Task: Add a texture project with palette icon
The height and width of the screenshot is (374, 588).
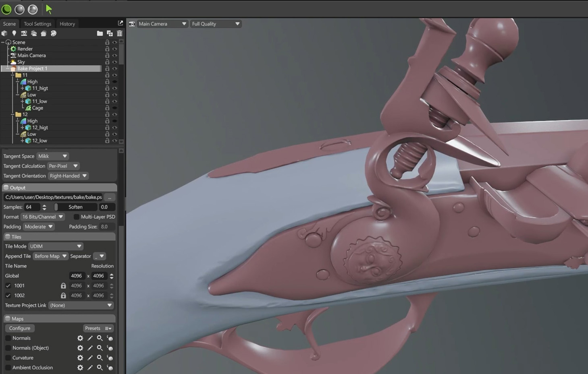Action: [x=54, y=33]
